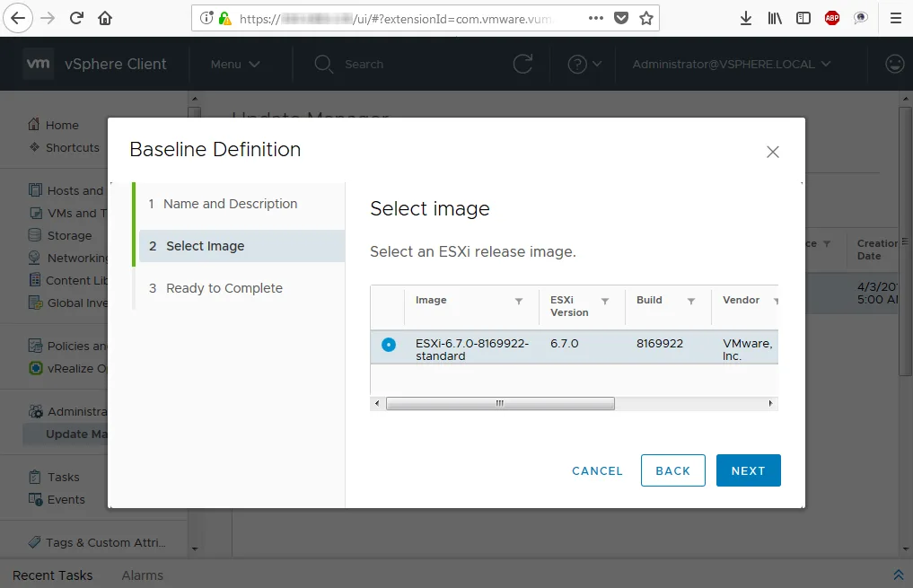Screen dimensions: 913x588
Task: Switch to Recent Tasks tab
Action: [x=52, y=575]
